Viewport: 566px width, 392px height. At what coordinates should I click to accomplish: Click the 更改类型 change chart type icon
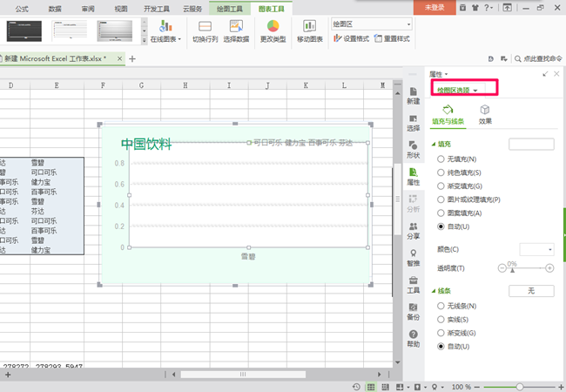[273, 30]
